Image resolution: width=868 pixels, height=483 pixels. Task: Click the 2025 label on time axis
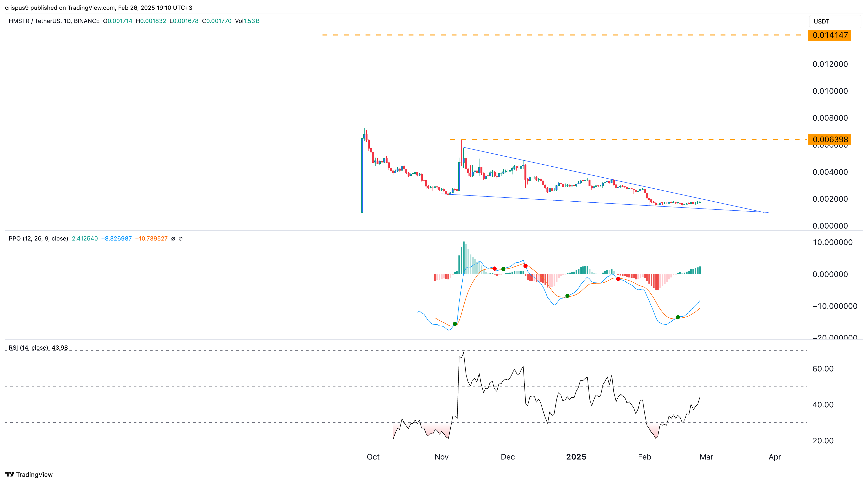(576, 457)
